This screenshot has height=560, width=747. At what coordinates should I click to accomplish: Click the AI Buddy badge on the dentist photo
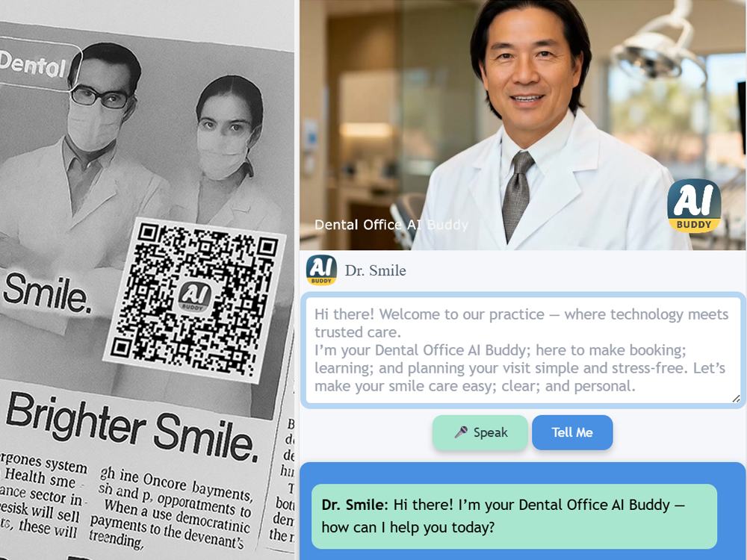694,206
